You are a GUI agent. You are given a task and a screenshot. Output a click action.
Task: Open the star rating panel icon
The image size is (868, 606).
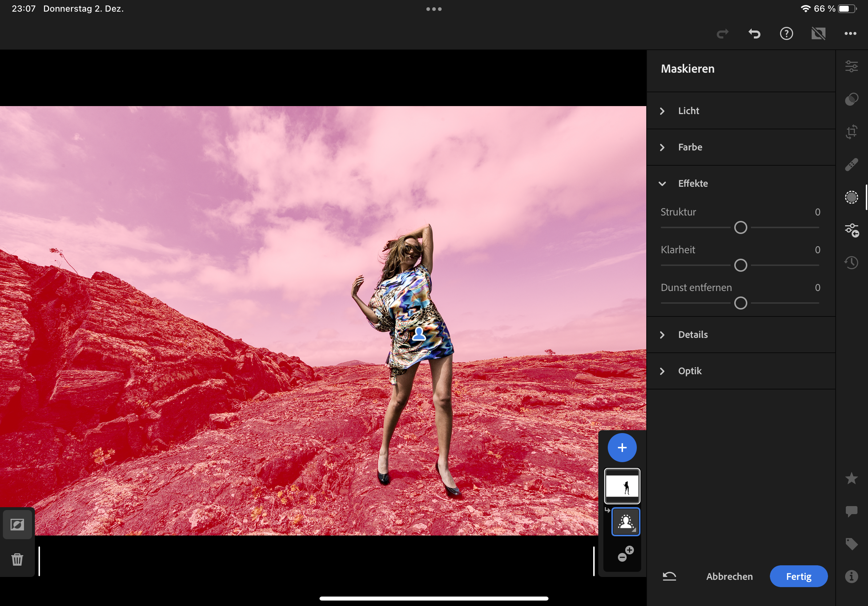pos(851,478)
